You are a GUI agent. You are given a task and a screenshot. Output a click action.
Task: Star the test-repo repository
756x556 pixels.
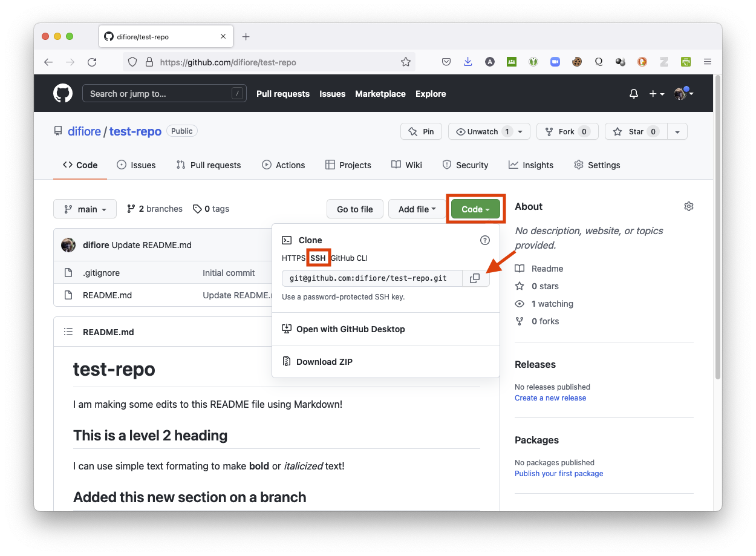pos(629,132)
